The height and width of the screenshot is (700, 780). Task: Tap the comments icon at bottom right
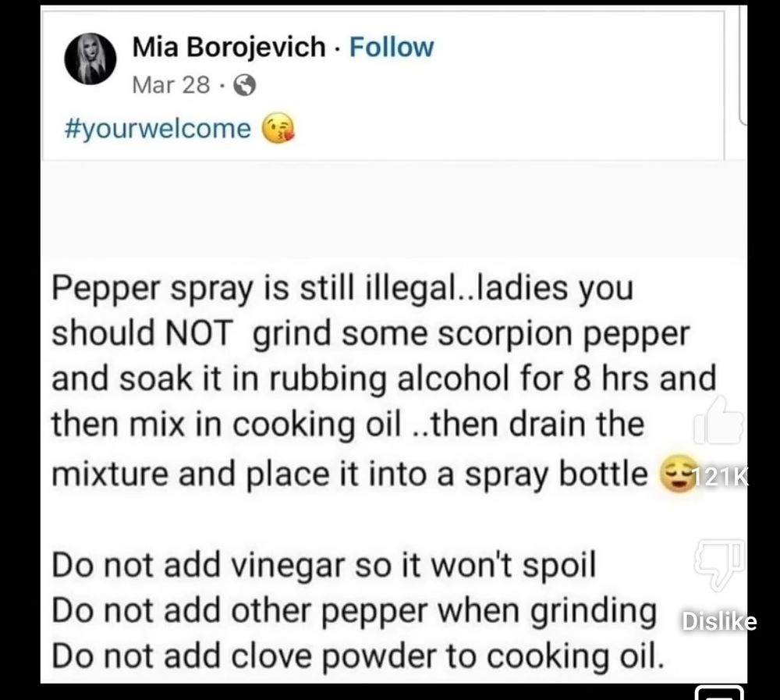click(x=719, y=693)
